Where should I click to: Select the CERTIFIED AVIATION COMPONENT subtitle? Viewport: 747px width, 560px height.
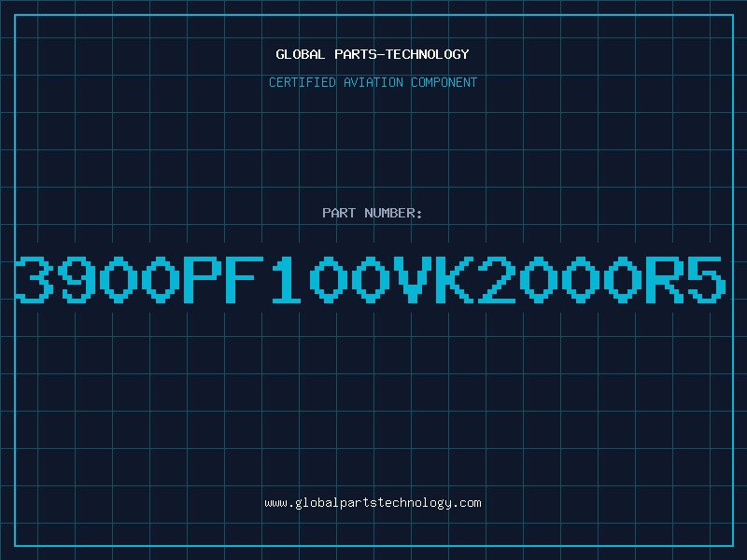click(373, 82)
